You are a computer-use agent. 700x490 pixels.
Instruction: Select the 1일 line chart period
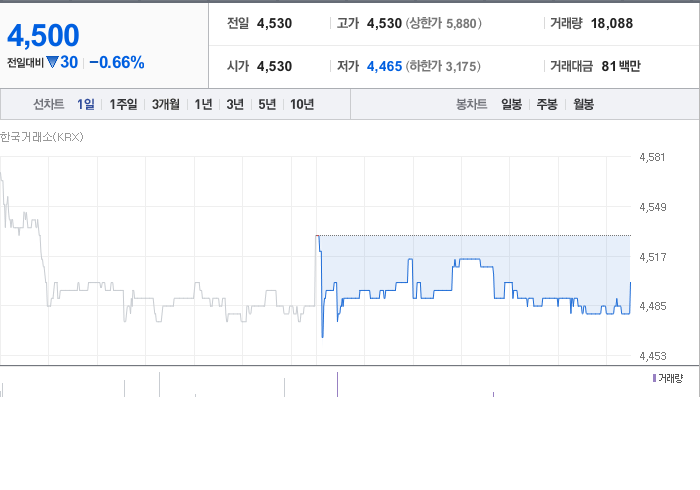pyautogui.click(x=86, y=104)
